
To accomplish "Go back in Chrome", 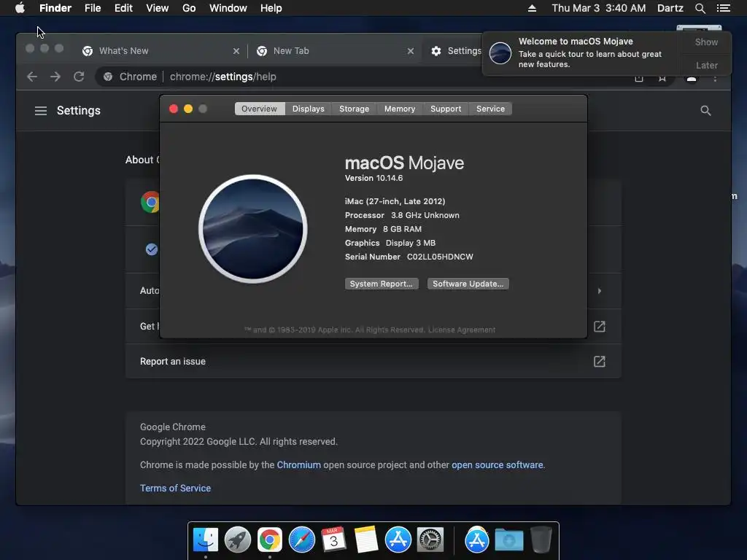I will point(32,77).
